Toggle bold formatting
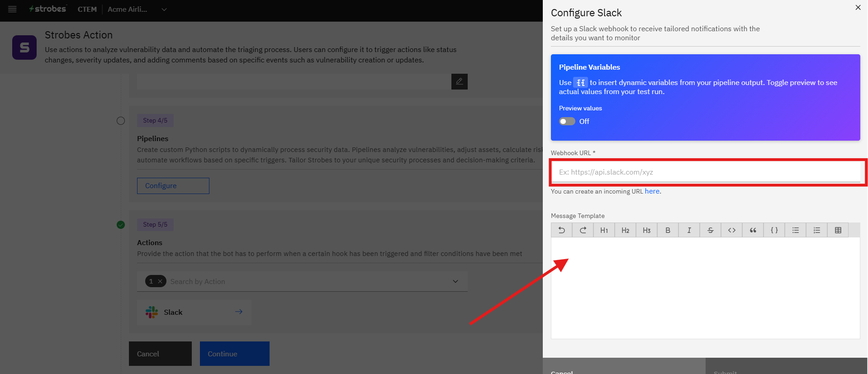 pos(668,230)
